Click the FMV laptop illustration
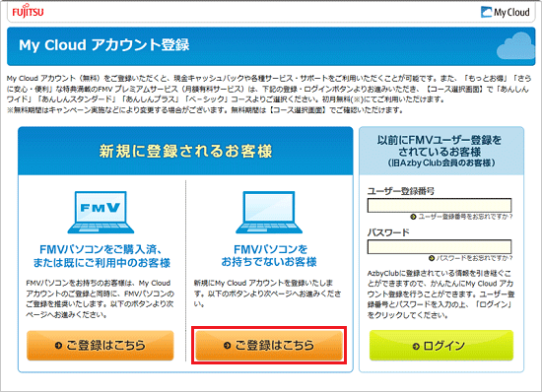The image size is (542, 392). click(x=101, y=213)
